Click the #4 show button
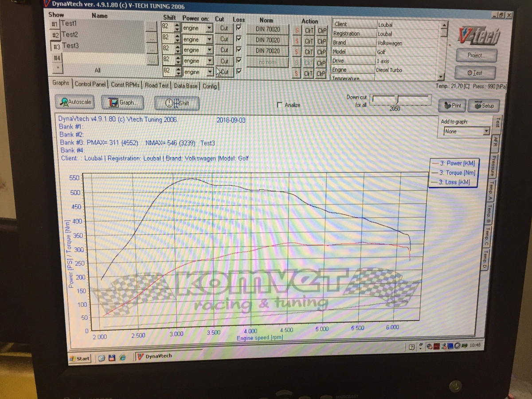 pos(57,58)
